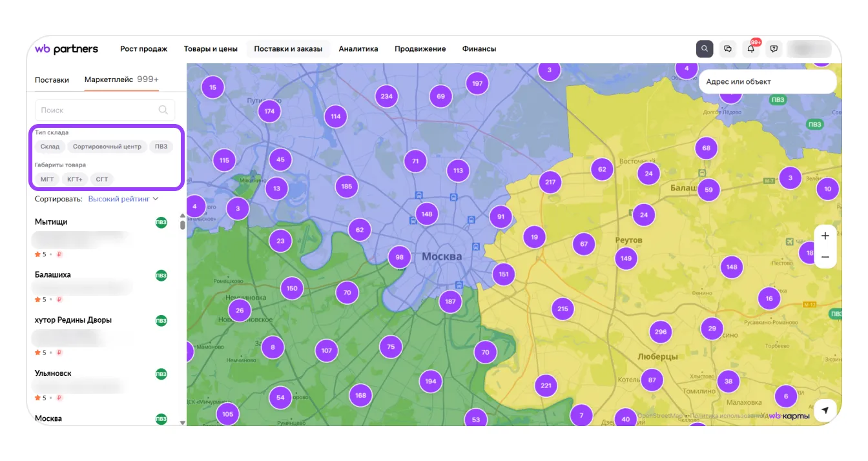Image resolution: width=868 pixels, height=461 pixels.
Task: Open the map cluster marker labeled 75
Action: pos(391,347)
